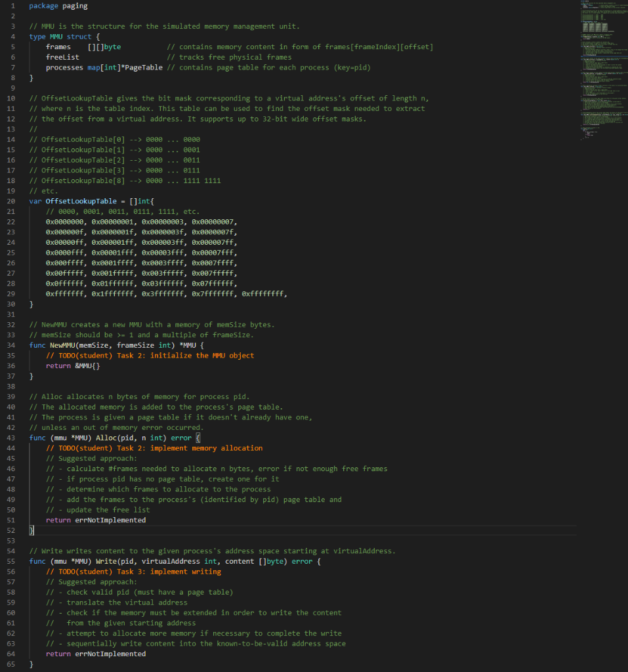Click line number 4 in the gutter
The width and height of the screenshot is (628, 672).
tap(13, 37)
